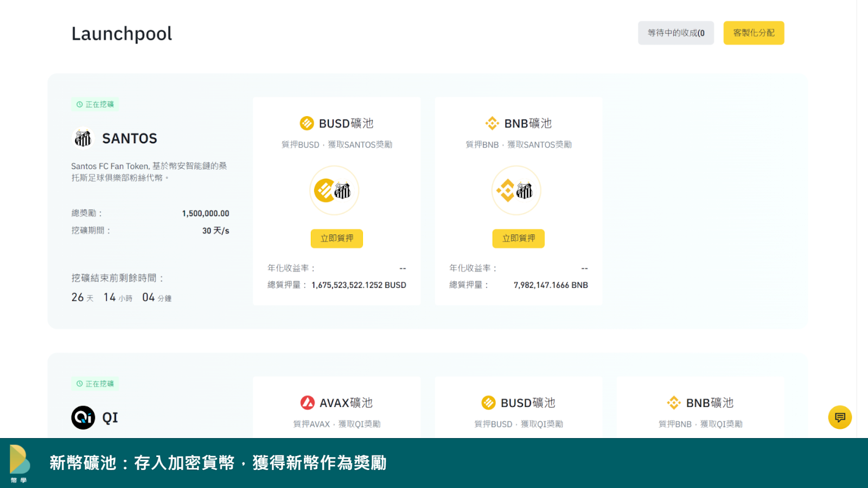This screenshot has height=488, width=868.
Task: Click the 挖礦期間 label
Action: click(91, 231)
